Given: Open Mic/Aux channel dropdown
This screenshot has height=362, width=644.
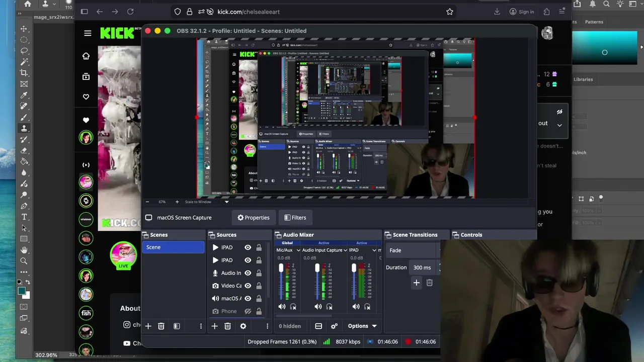Looking at the screenshot, I should [298, 250].
